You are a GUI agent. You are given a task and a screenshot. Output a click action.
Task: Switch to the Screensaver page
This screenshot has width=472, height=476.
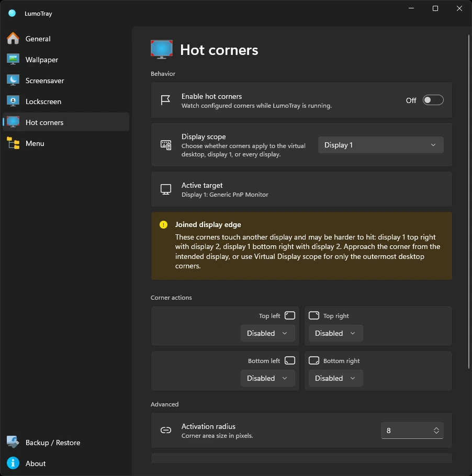click(66, 81)
